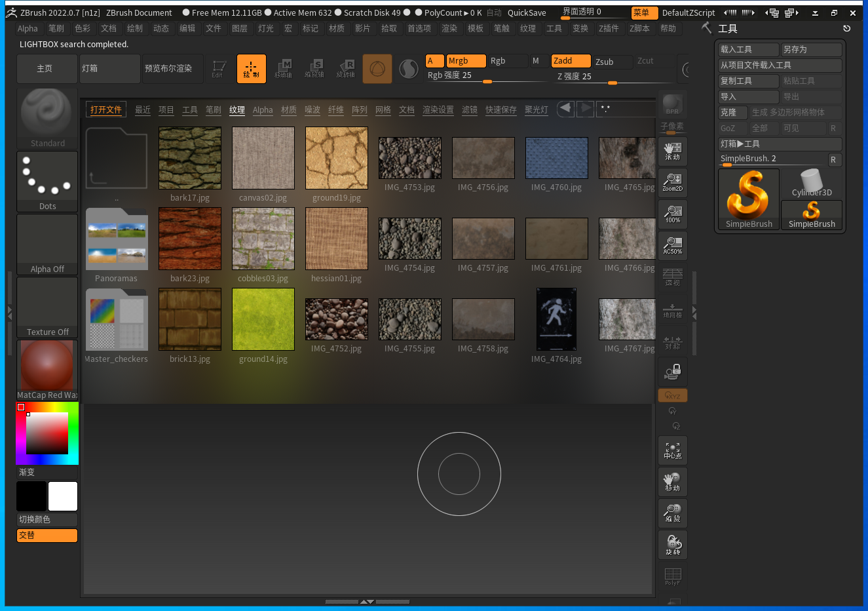Pick a color in the color picker square
This screenshot has width=868, height=611.
click(47, 433)
